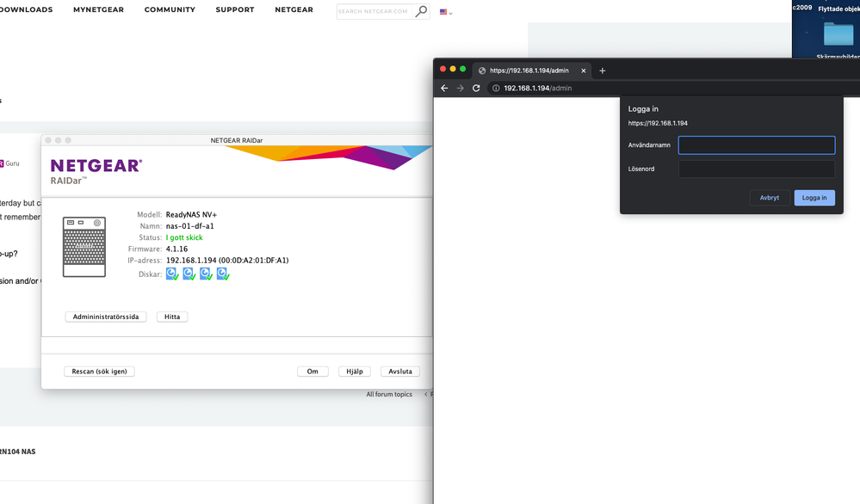This screenshot has height=504, width=860.
Task: Click the ReadyNAS device image
Action: point(84,247)
